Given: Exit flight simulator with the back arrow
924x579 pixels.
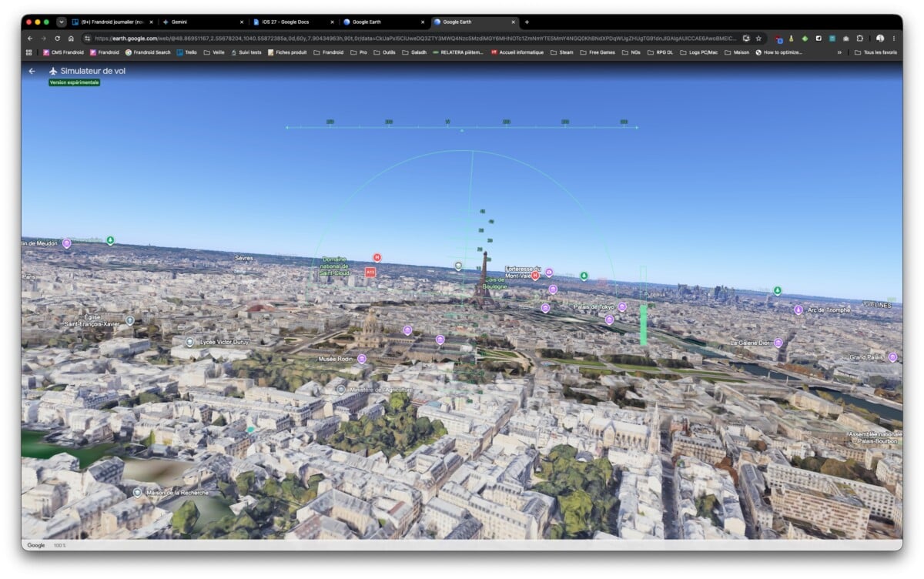Looking at the screenshot, I should pyautogui.click(x=32, y=71).
